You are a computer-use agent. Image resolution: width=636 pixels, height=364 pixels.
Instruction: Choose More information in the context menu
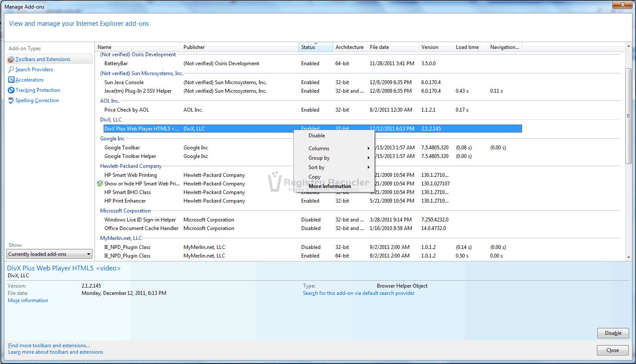pos(334,186)
